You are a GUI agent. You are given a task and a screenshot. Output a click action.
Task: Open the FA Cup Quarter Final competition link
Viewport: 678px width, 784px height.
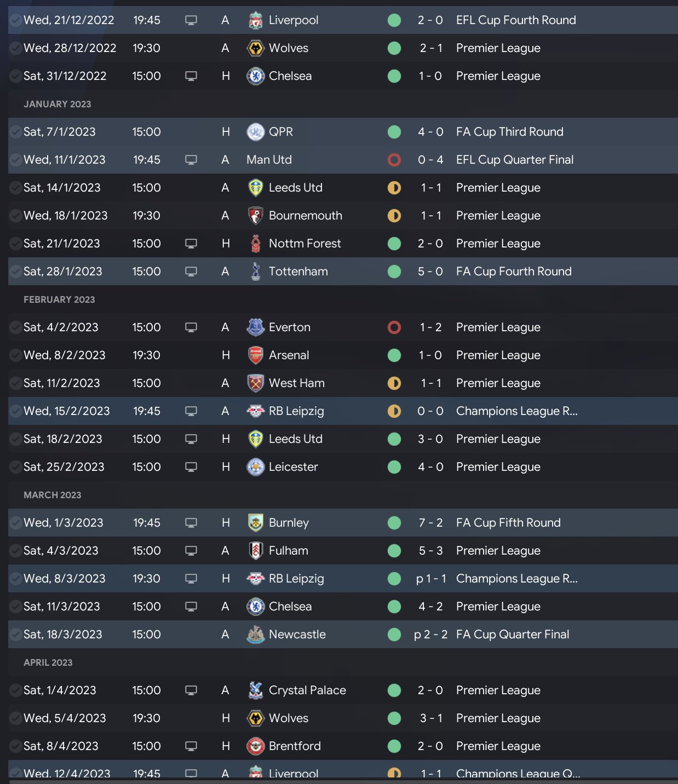(513, 635)
